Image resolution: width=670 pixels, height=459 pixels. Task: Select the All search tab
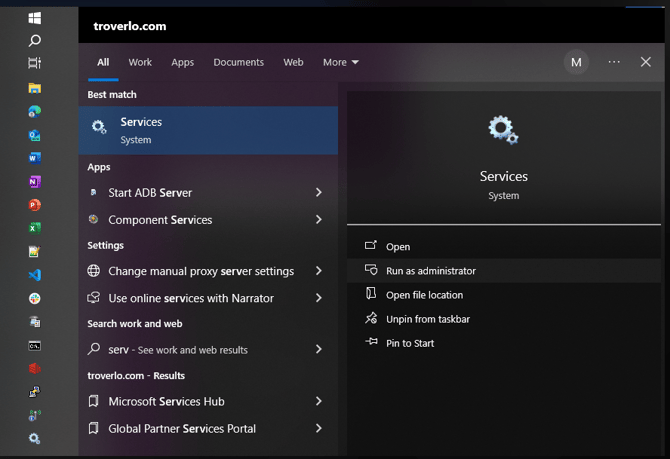pyautogui.click(x=103, y=62)
